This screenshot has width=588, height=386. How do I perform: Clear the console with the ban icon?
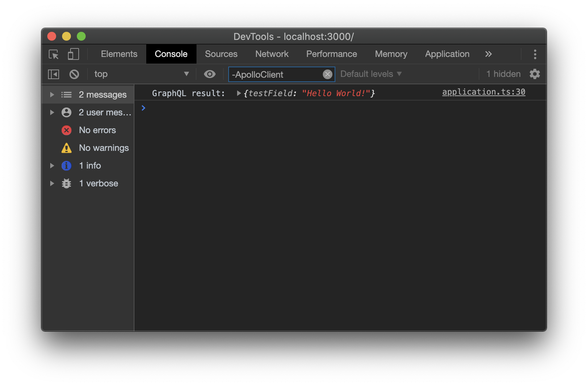point(74,74)
